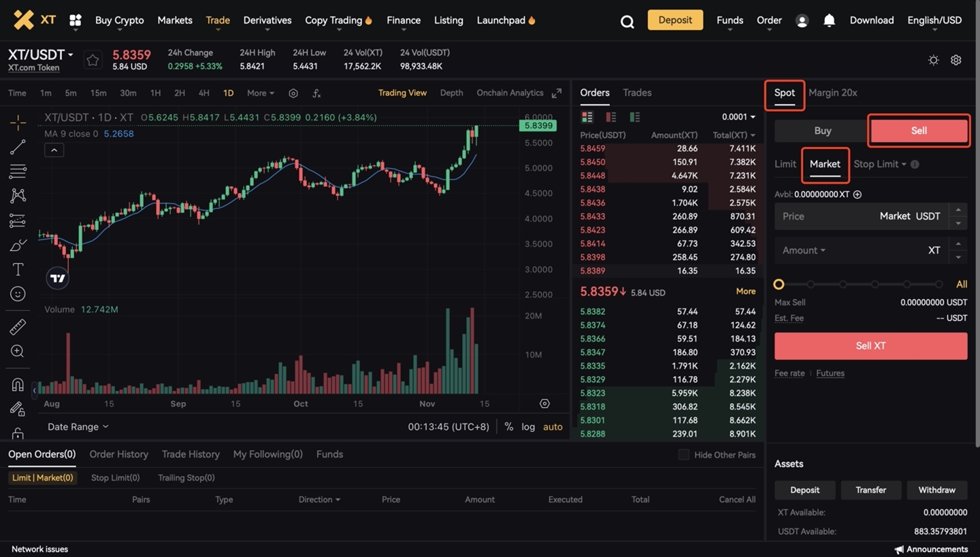Switch to Buy side

pyautogui.click(x=823, y=131)
